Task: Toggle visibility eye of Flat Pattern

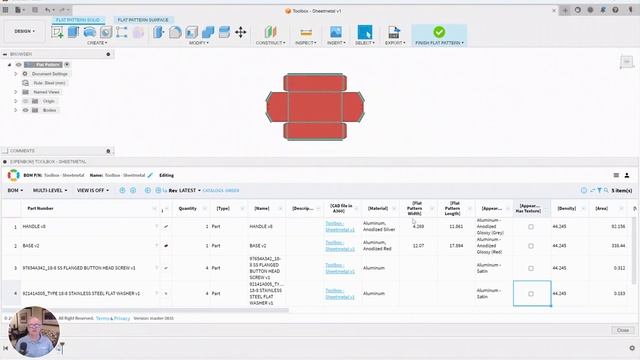Action: [x=18, y=65]
